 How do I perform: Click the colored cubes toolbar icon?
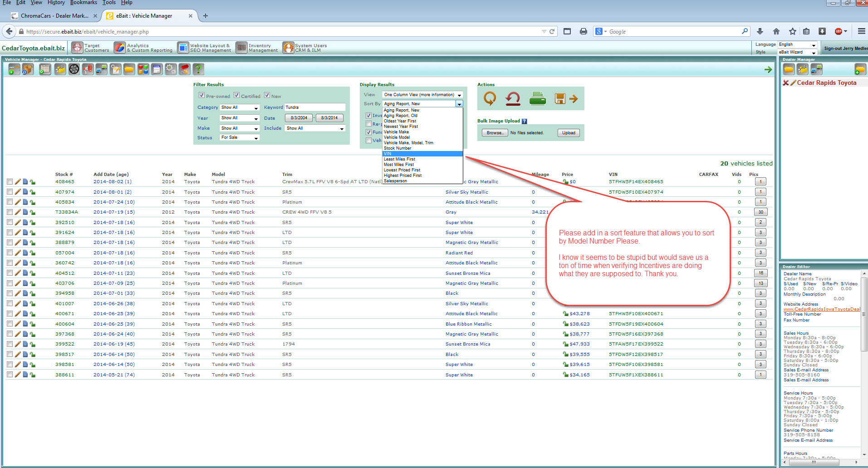click(x=143, y=69)
